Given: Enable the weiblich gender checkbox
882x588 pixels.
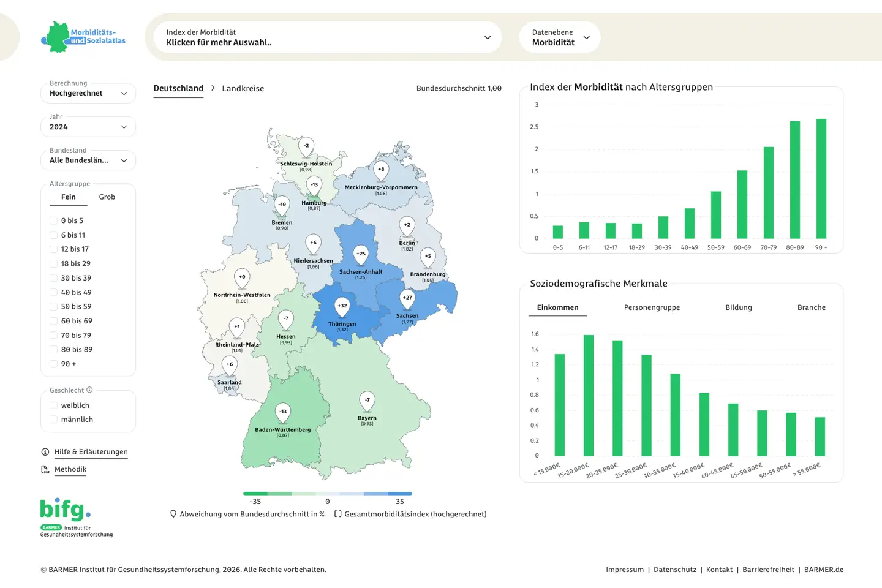Looking at the screenshot, I should (x=53, y=405).
